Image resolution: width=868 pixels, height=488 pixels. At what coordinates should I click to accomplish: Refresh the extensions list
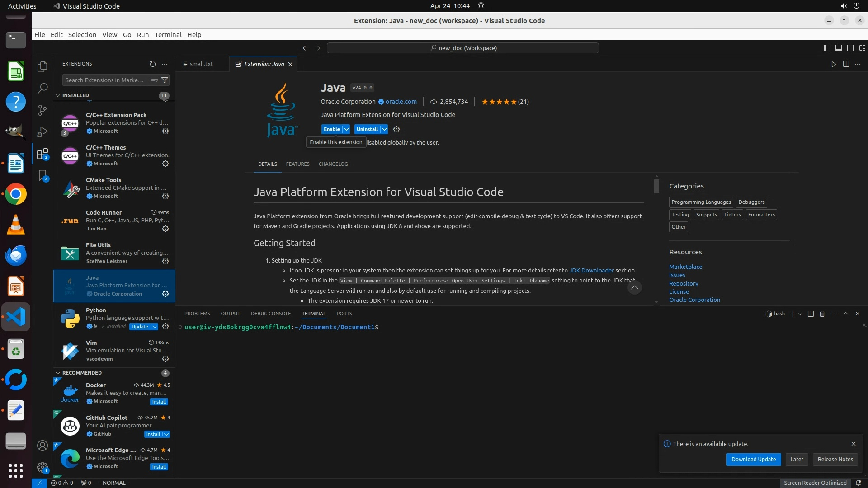coord(152,64)
